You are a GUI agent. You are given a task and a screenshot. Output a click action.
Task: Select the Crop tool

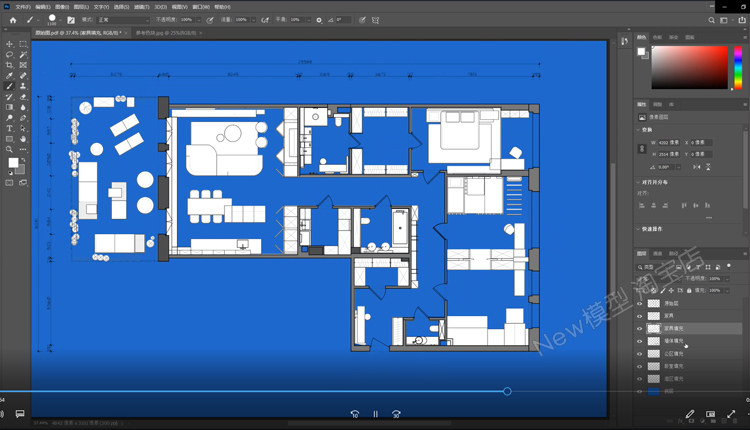tap(9, 65)
